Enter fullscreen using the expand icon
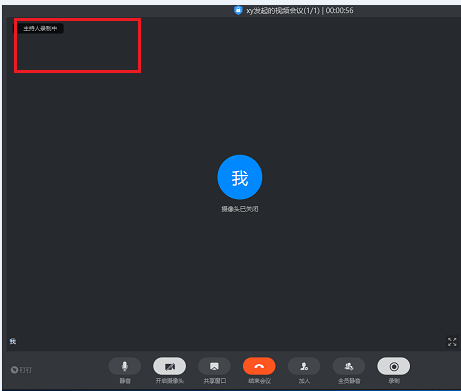Image resolution: width=461 pixels, height=391 pixels. (x=452, y=342)
